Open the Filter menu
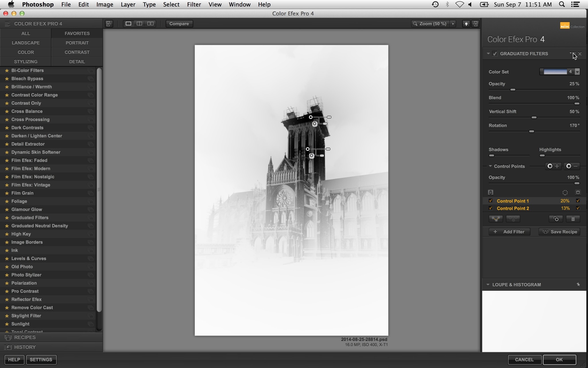 tap(194, 4)
